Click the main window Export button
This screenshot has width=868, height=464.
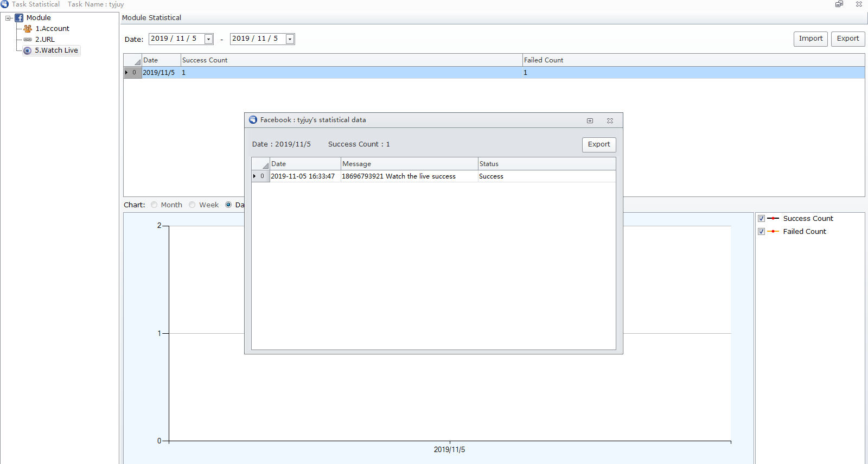[x=848, y=39]
